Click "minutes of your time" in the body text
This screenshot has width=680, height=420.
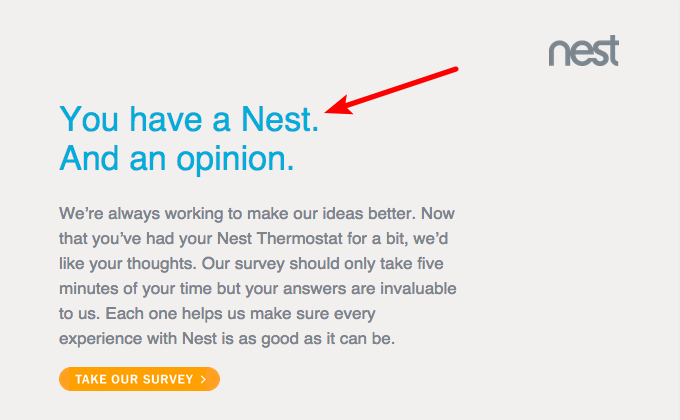click(x=135, y=289)
